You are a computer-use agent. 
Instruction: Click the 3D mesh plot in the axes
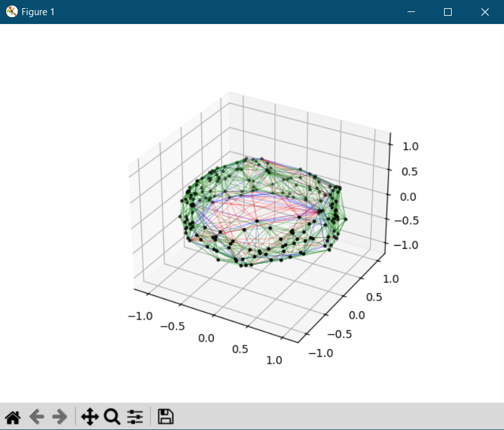pos(262,212)
